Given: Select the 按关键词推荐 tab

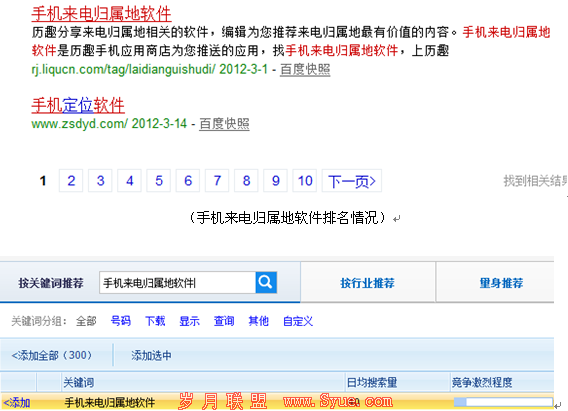Looking at the screenshot, I should 51,283.
